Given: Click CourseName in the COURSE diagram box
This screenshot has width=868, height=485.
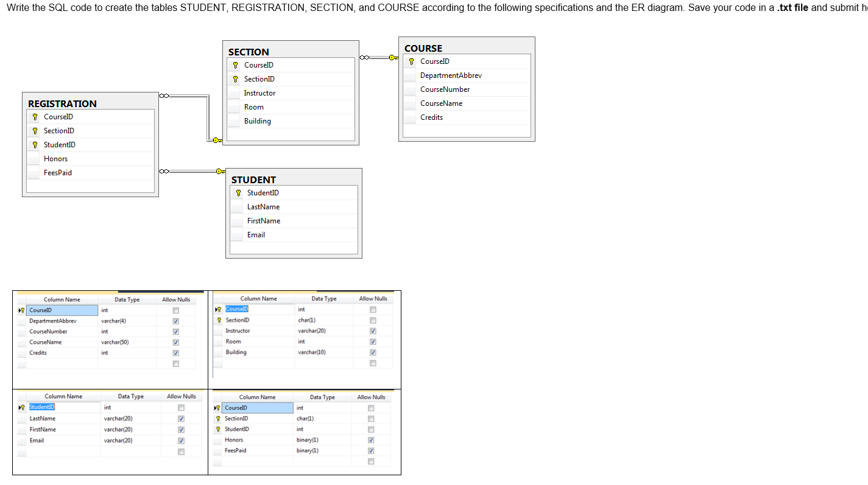Looking at the screenshot, I should (441, 103).
